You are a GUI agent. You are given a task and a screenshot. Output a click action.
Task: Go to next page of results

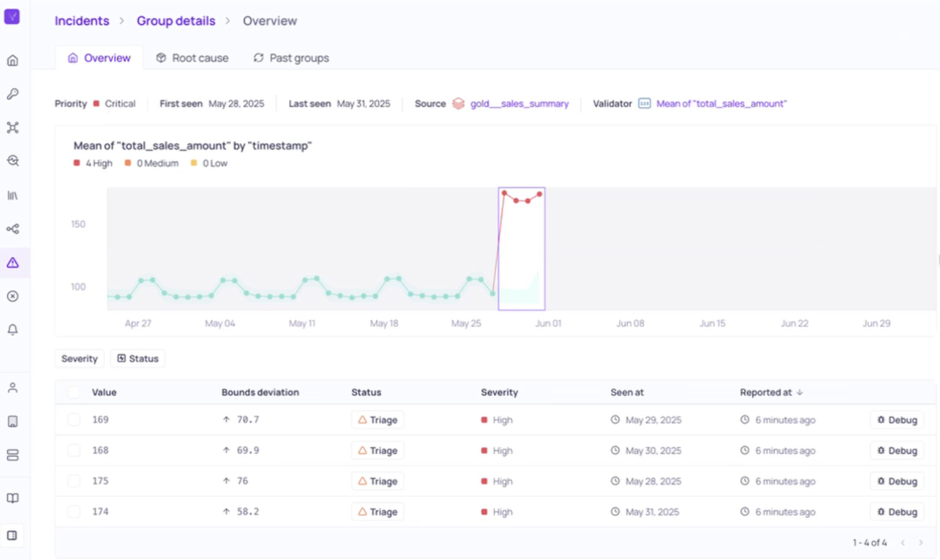click(921, 543)
